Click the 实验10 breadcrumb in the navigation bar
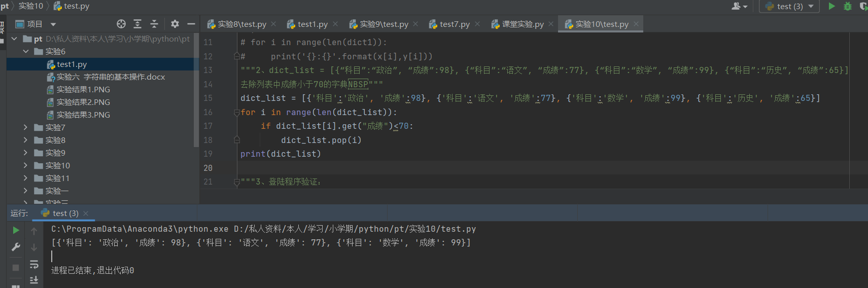 tap(30, 6)
